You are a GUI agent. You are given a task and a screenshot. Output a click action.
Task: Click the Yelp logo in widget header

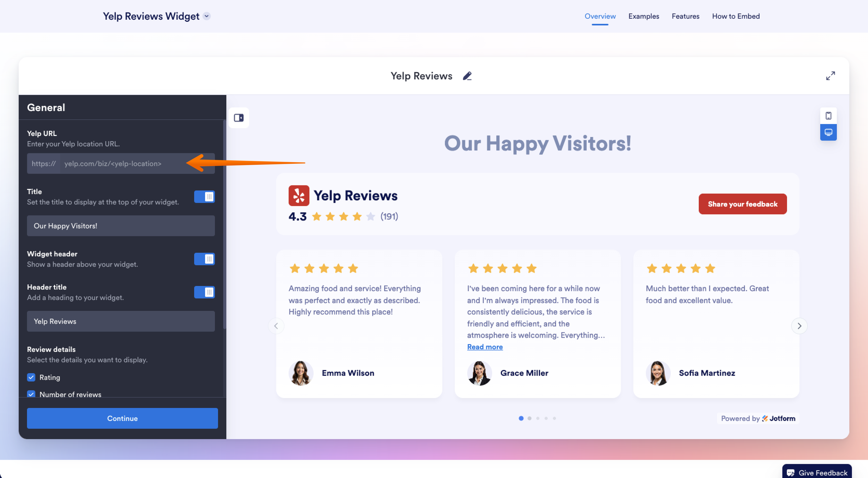pyautogui.click(x=299, y=196)
